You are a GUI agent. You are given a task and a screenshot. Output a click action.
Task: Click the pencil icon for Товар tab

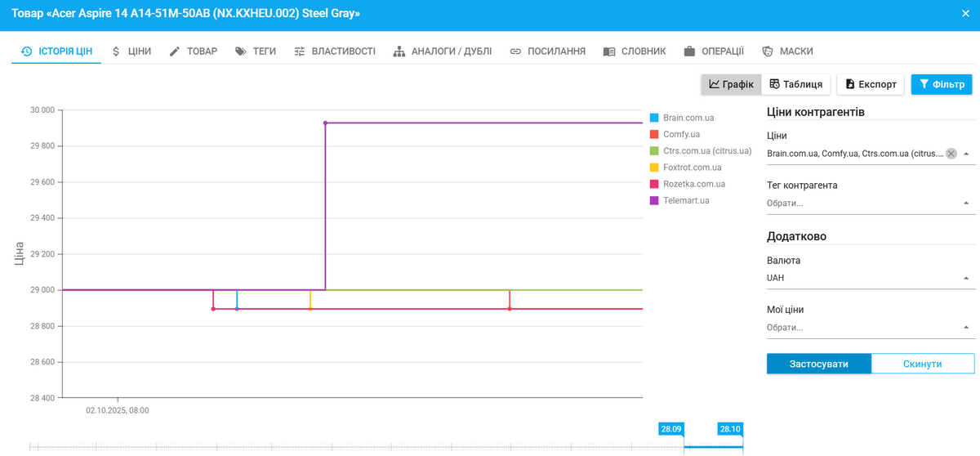tap(175, 51)
